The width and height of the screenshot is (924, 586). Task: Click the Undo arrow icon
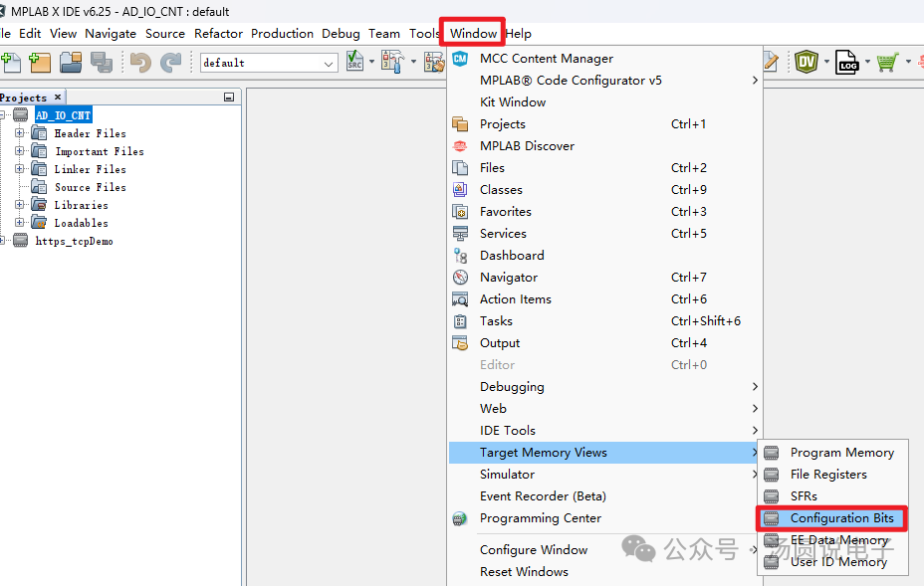[140, 62]
